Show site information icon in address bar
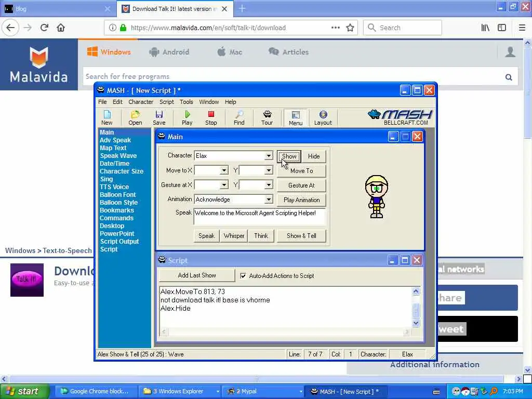532x399 pixels. pos(112,28)
